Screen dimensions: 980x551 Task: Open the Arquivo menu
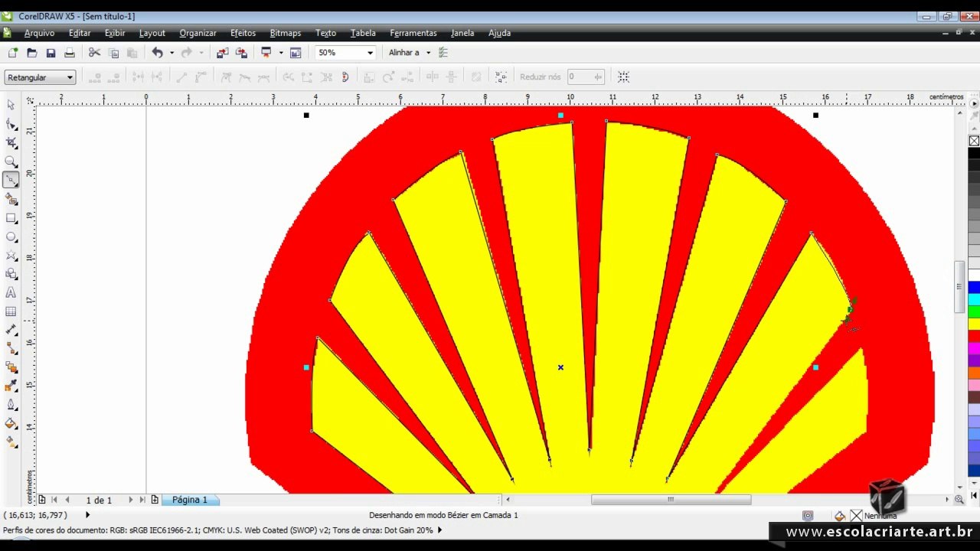39,33
